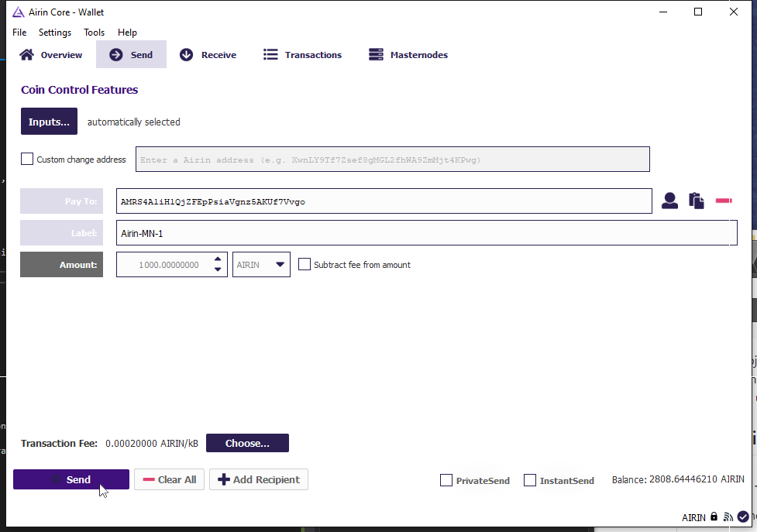Click the Coin Control Features heading
This screenshot has height=532, width=757.
(x=79, y=90)
